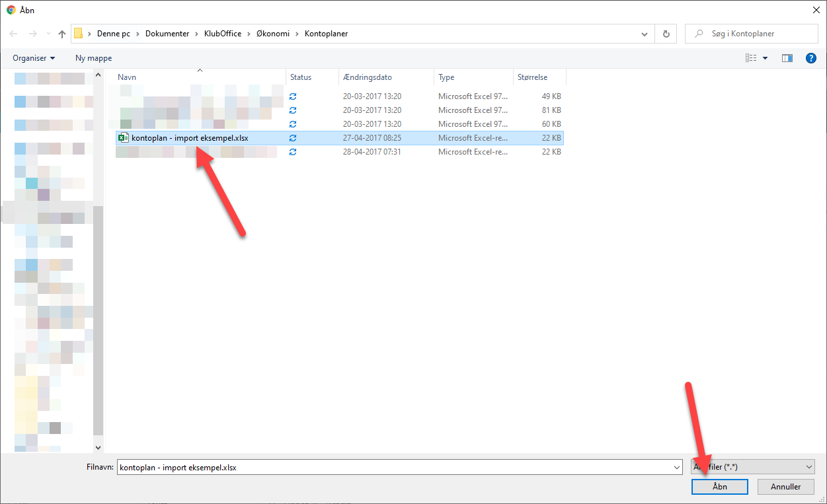Open the file type filter dropdown
Screen dimensions: 827x504
[x=752, y=467]
